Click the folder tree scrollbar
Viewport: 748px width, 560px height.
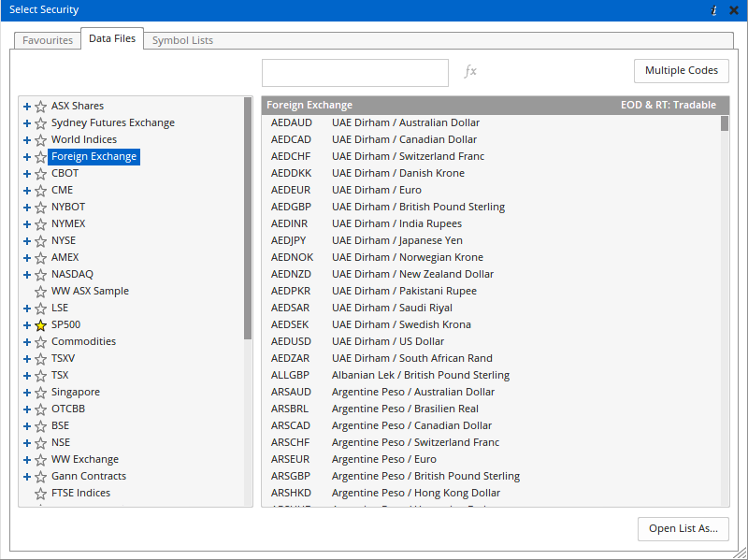[x=248, y=218]
